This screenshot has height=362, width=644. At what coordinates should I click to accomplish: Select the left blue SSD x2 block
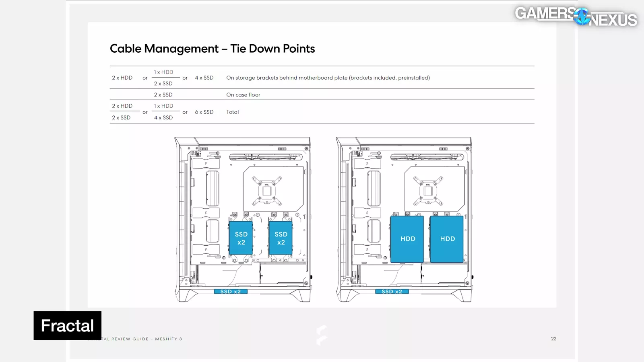[x=241, y=238]
